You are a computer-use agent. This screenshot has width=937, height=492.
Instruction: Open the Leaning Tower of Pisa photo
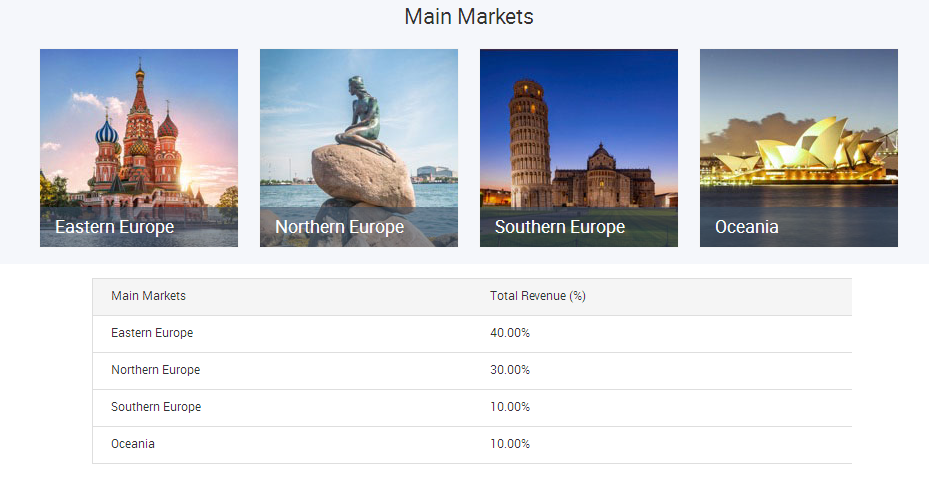point(578,130)
